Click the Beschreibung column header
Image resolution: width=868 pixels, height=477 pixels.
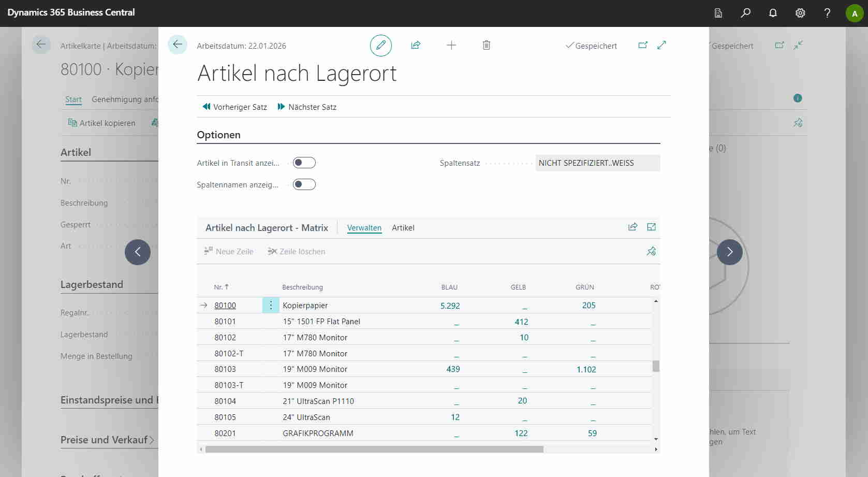[302, 287]
